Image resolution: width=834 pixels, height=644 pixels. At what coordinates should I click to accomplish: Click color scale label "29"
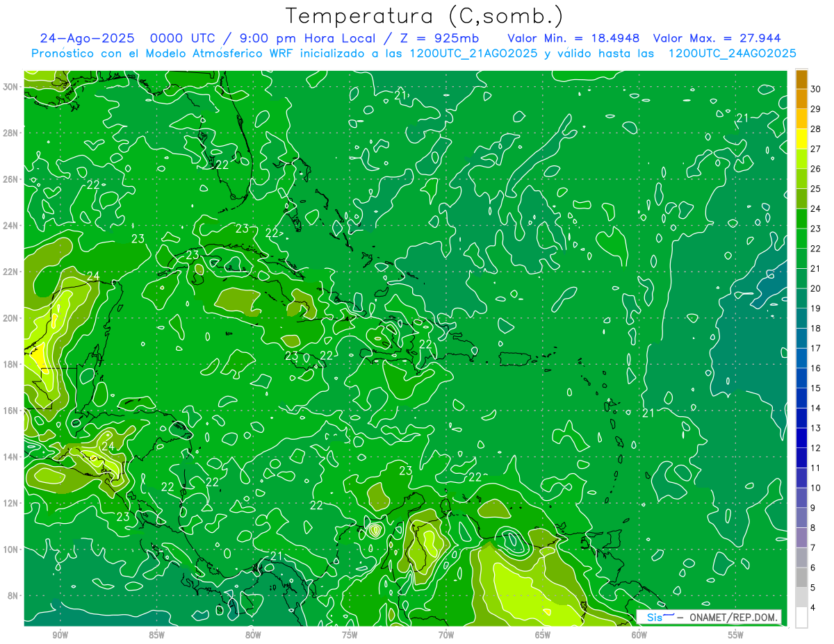[816, 109]
